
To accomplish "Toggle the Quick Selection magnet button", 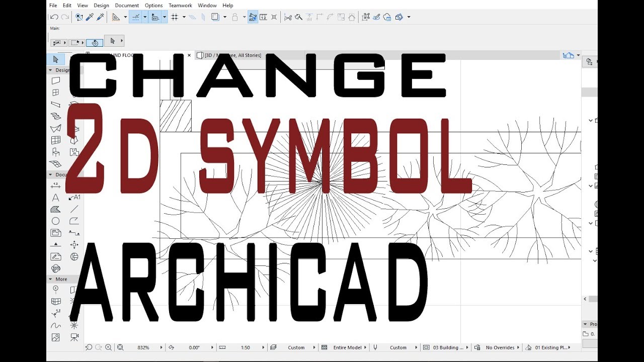I will [95, 43].
